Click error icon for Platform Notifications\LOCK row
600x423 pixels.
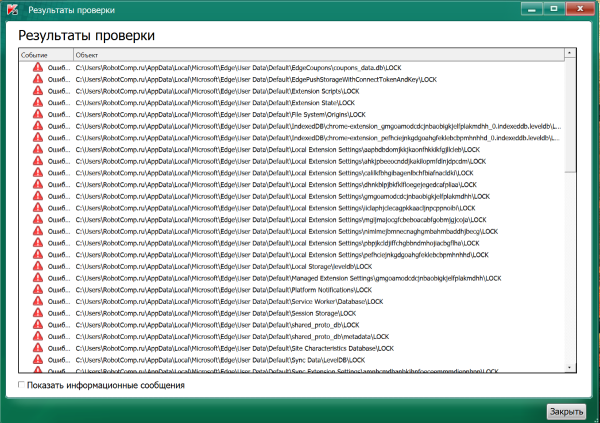(x=38, y=289)
